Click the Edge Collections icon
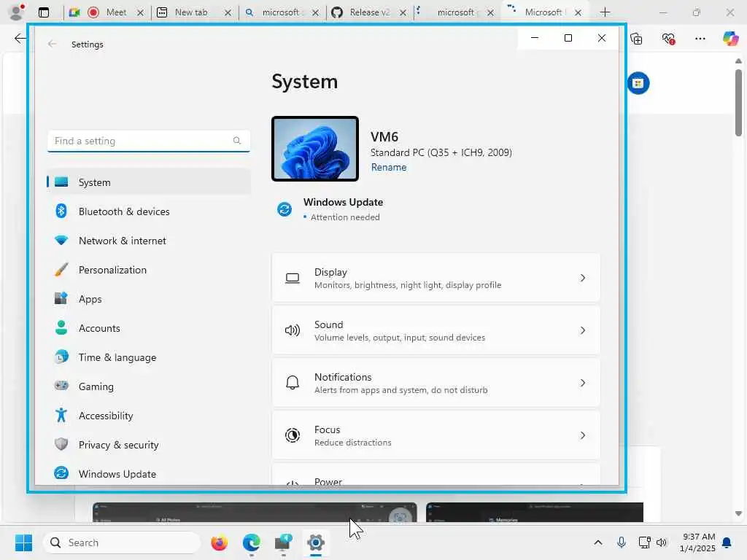 pyautogui.click(x=636, y=39)
